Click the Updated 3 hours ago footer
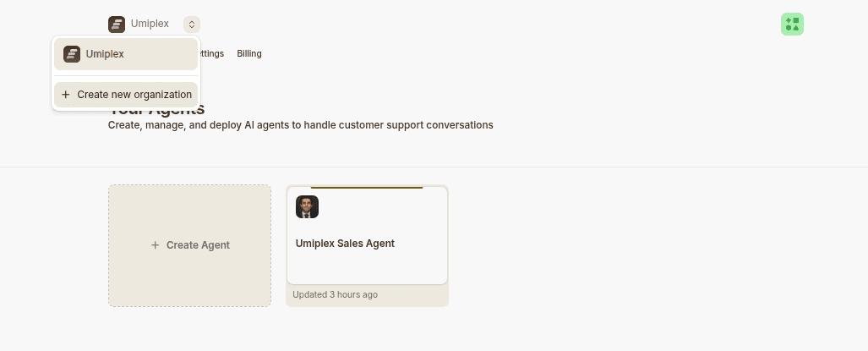This screenshot has height=351, width=868. (335, 294)
